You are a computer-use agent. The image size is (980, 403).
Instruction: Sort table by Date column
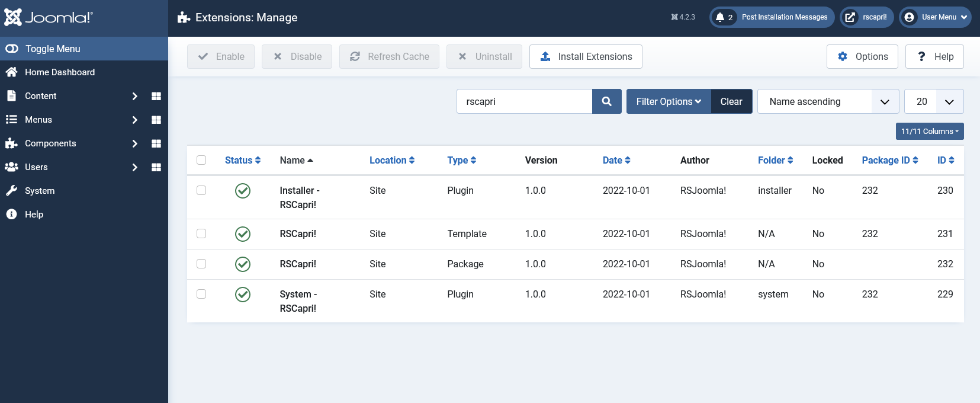click(x=616, y=160)
